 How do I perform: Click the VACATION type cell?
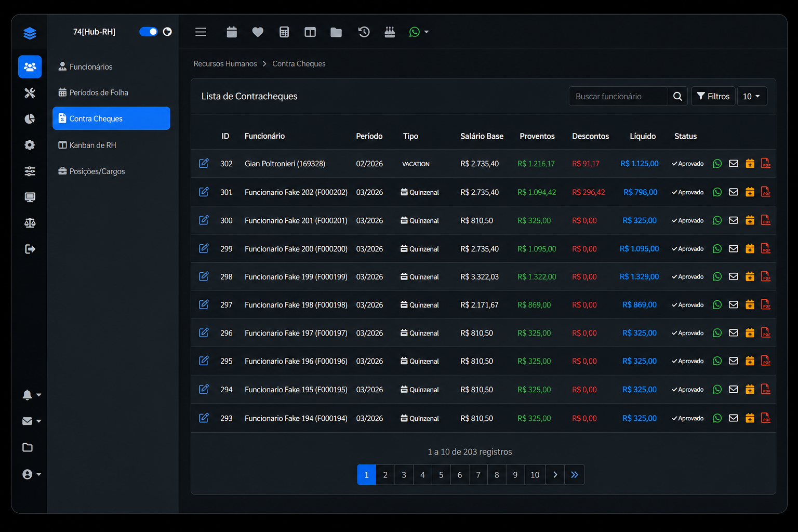click(416, 164)
